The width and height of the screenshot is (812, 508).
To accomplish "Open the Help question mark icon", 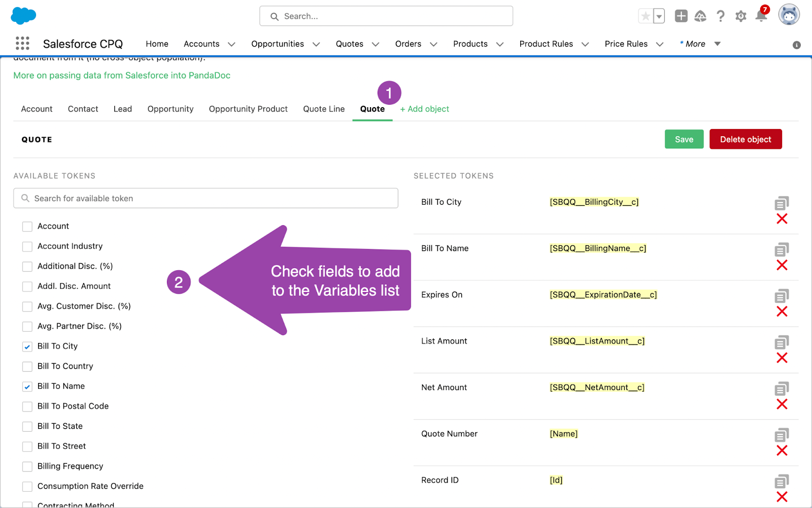I will coord(721,16).
